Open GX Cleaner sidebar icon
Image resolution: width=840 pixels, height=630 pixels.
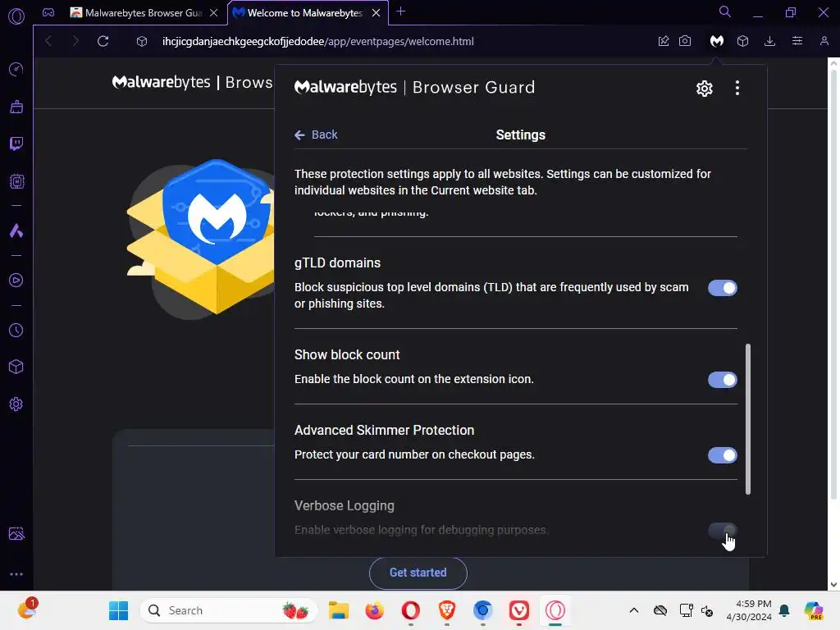(16, 107)
